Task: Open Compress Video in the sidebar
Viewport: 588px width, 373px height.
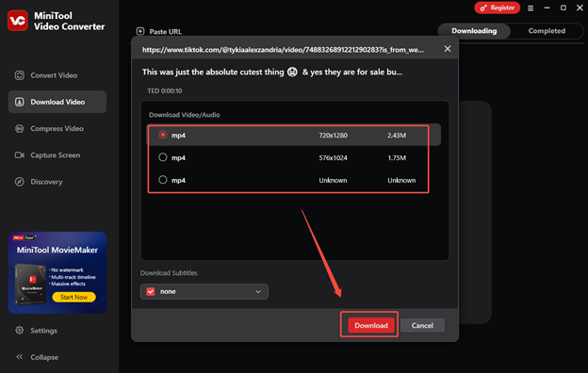Action: coord(57,129)
